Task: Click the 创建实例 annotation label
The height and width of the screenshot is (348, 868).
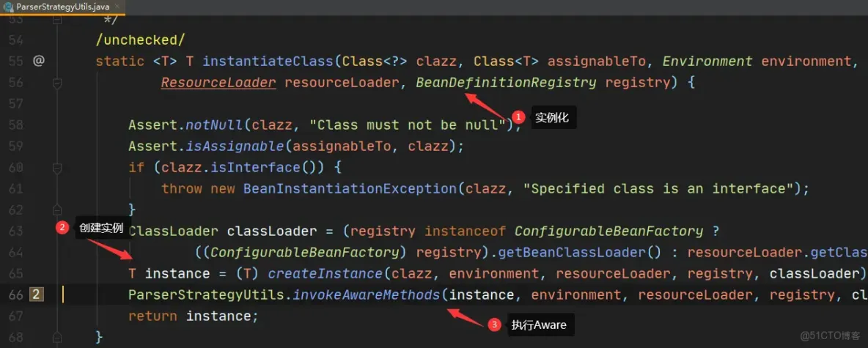Action: (x=100, y=227)
